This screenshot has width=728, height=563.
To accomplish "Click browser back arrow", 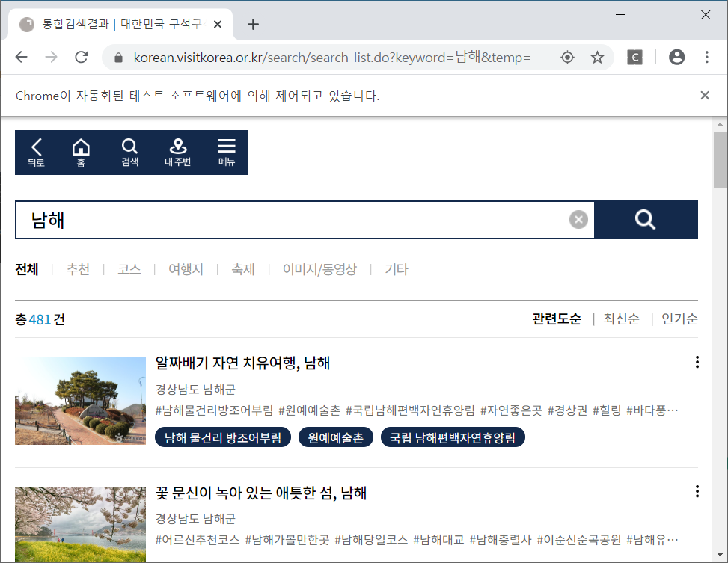I will (x=22, y=57).
